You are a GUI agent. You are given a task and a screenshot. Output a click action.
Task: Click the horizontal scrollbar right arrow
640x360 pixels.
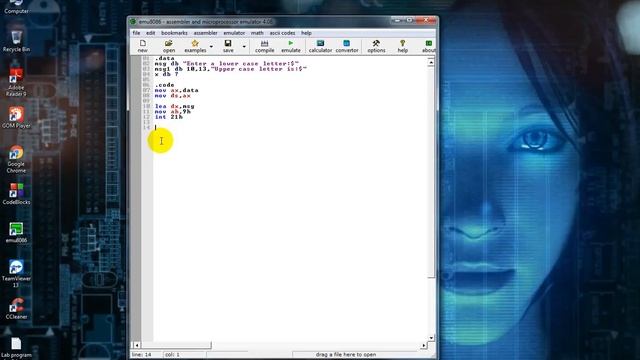point(424,345)
